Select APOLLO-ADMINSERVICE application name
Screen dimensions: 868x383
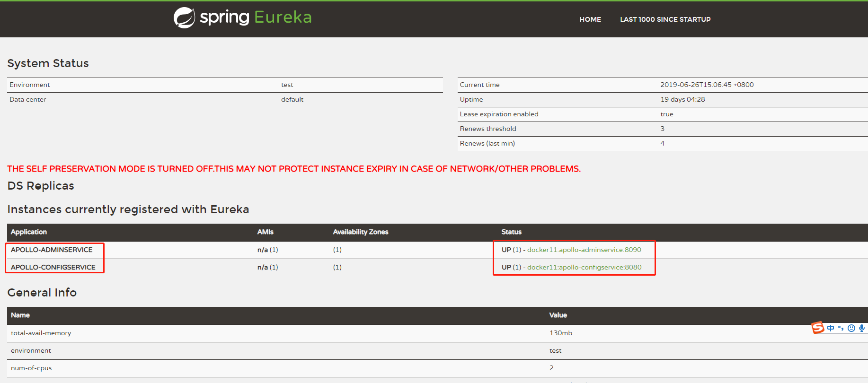coord(52,250)
